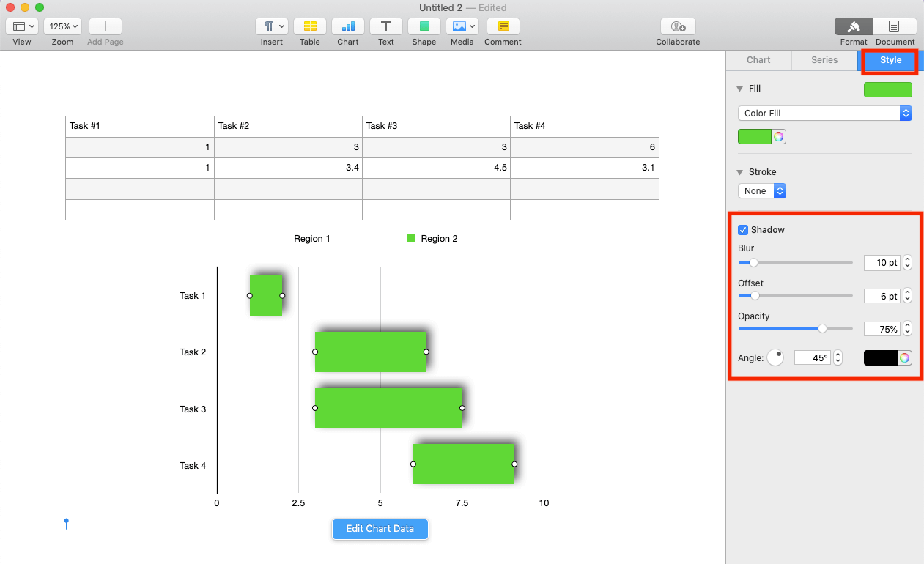This screenshot has height=564, width=924.
Task: Click the Chart icon in toolbar
Action: (348, 26)
